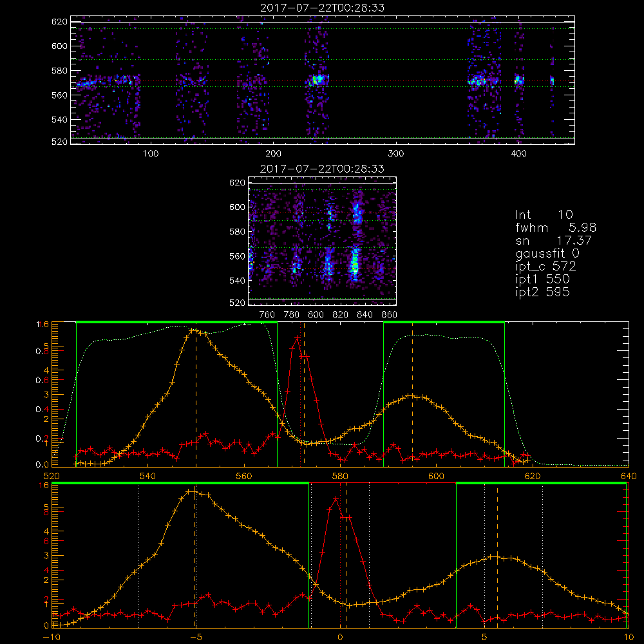The width and height of the screenshot is (644, 644).
Task: Click the left green bar atop third plot
Action: [176, 322]
